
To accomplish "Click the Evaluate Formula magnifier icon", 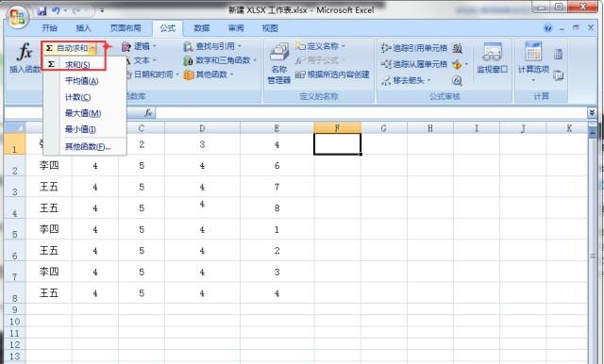I will point(457,80).
